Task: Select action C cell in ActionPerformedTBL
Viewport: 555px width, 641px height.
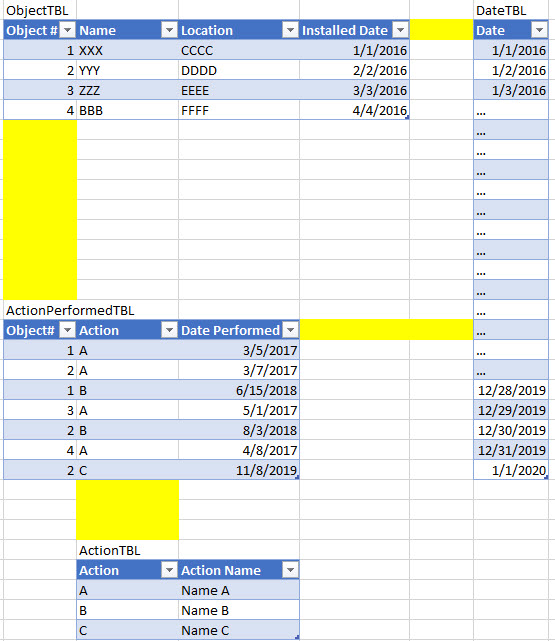Action: pyautogui.click(x=128, y=470)
